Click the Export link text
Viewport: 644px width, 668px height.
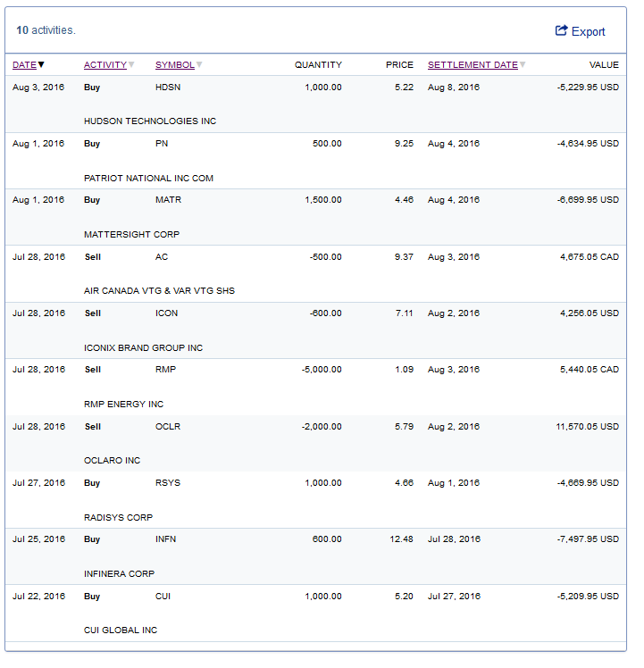[x=588, y=31]
